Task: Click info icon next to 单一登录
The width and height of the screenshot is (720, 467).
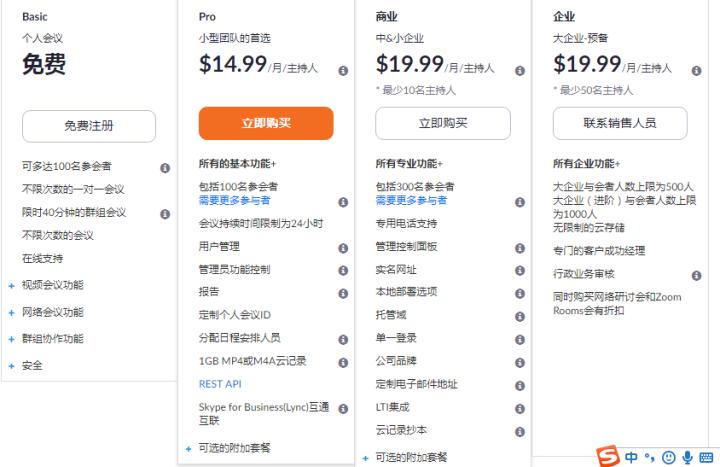Action: click(x=520, y=340)
